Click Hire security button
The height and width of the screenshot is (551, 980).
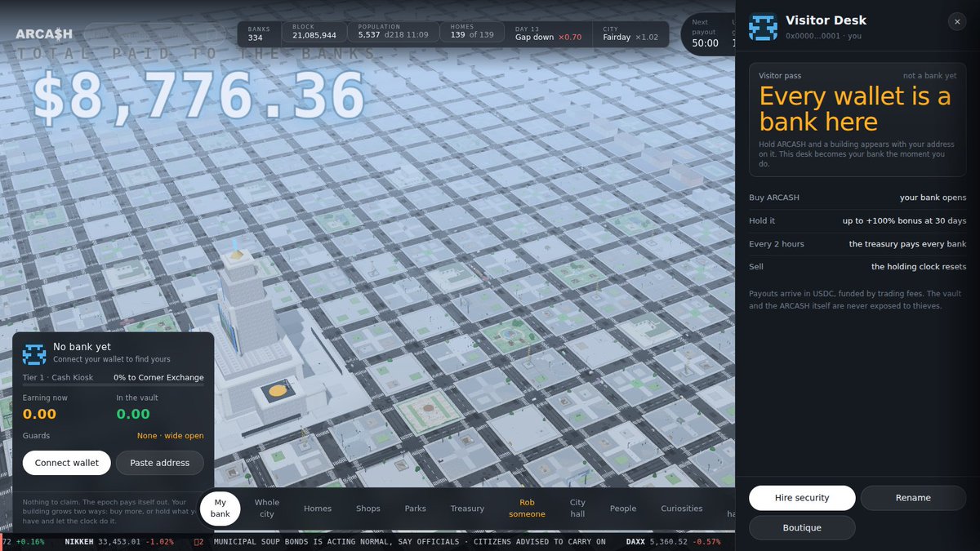(x=802, y=498)
